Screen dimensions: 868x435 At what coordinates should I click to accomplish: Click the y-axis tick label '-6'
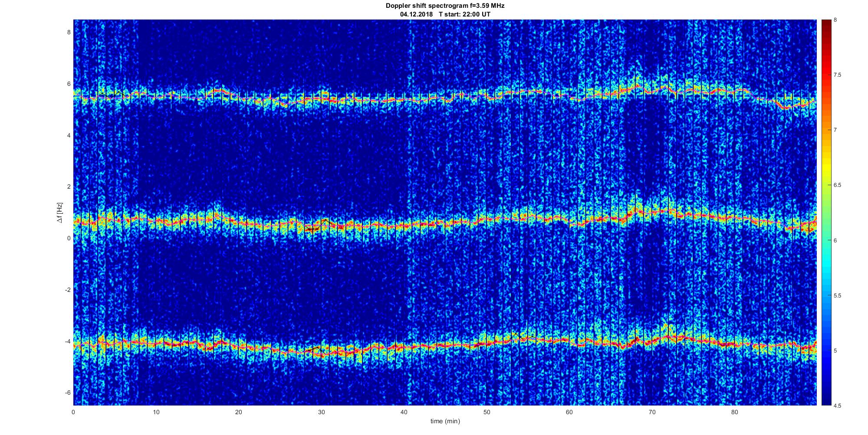click(x=68, y=392)
